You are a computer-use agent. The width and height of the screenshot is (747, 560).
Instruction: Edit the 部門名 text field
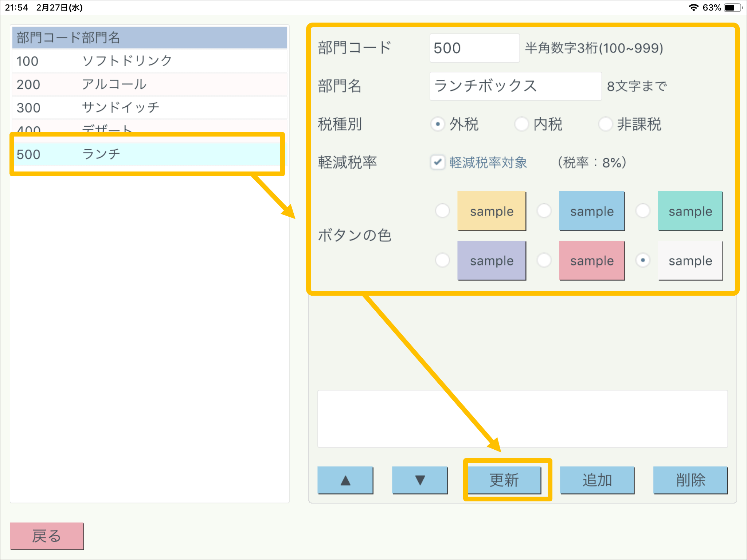[515, 86]
